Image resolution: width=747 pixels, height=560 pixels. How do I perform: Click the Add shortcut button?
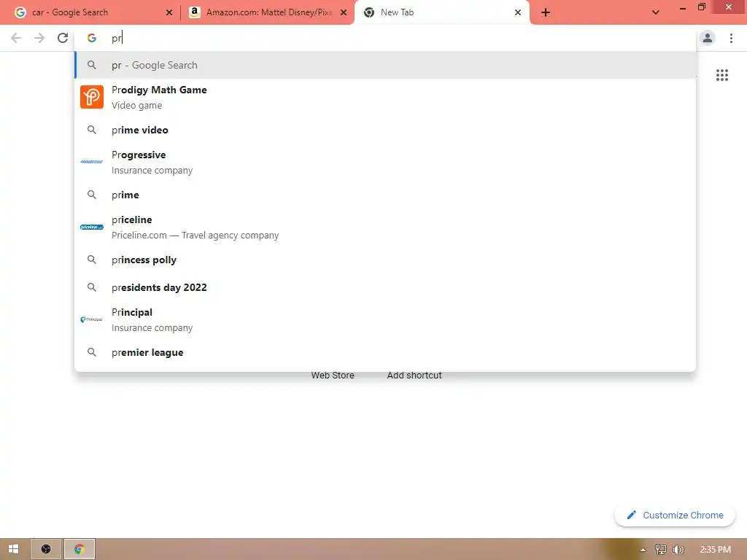click(x=414, y=376)
